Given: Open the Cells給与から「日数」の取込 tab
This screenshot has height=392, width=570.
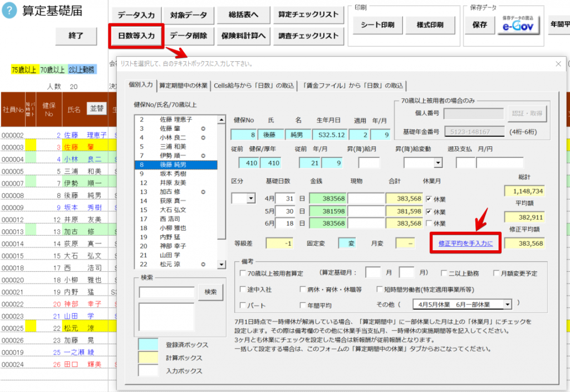Looking at the screenshot, I should [x=254, y=86].
